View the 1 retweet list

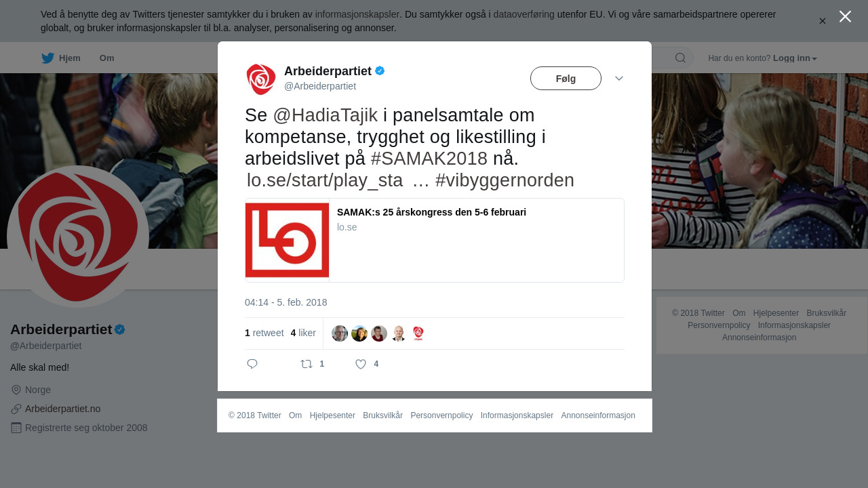(264, 333)
